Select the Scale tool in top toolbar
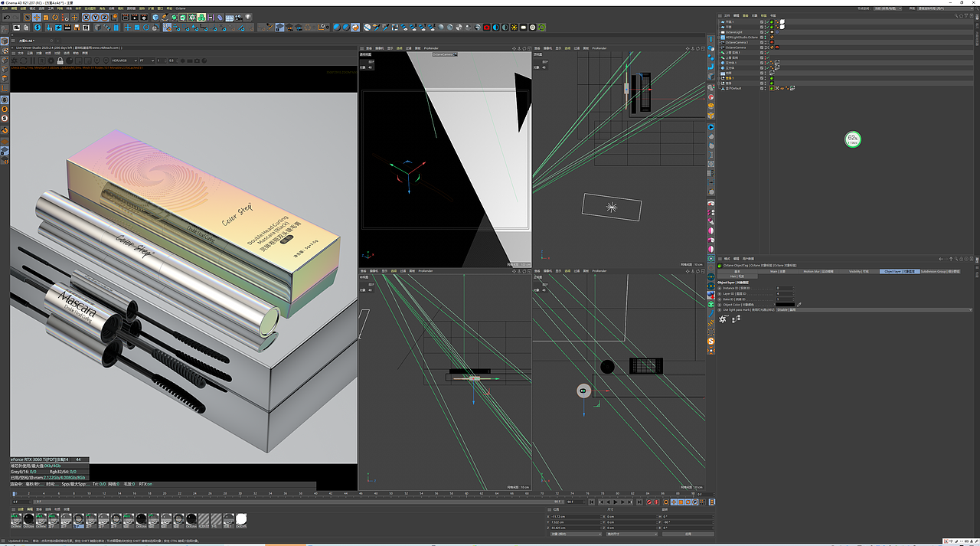Screen dimensions: 980x546 [x=46, y=17]
